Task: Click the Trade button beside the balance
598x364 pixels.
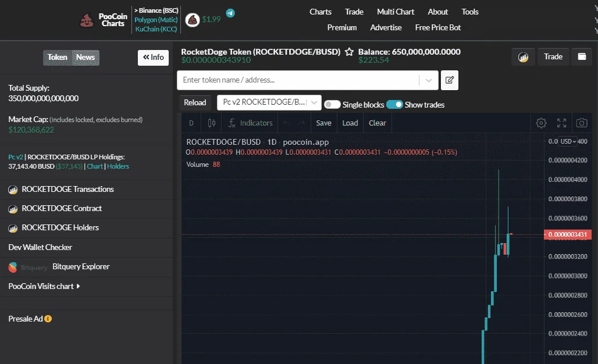Action: (x=553, y=57)
